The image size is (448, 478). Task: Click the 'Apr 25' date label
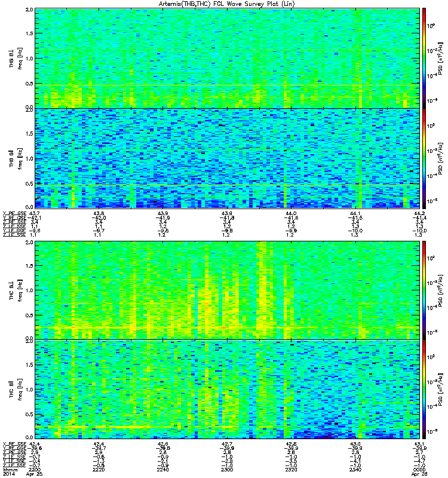click(x=35, y=474)
